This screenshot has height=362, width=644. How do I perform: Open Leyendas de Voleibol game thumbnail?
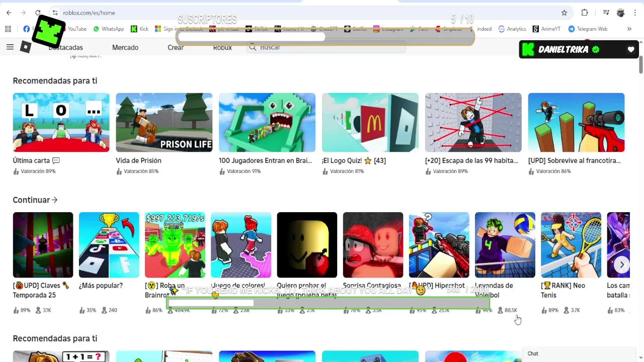pos(505,245)
